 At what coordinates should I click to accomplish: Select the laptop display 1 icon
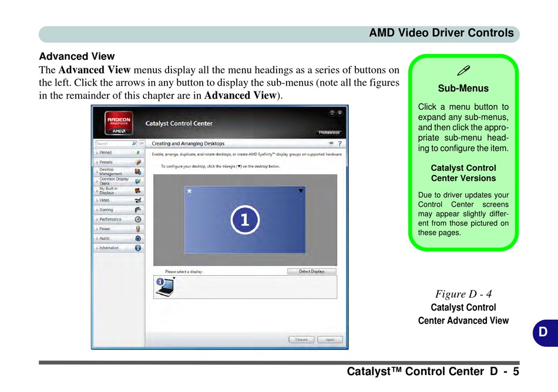click(x=165, y=287)
